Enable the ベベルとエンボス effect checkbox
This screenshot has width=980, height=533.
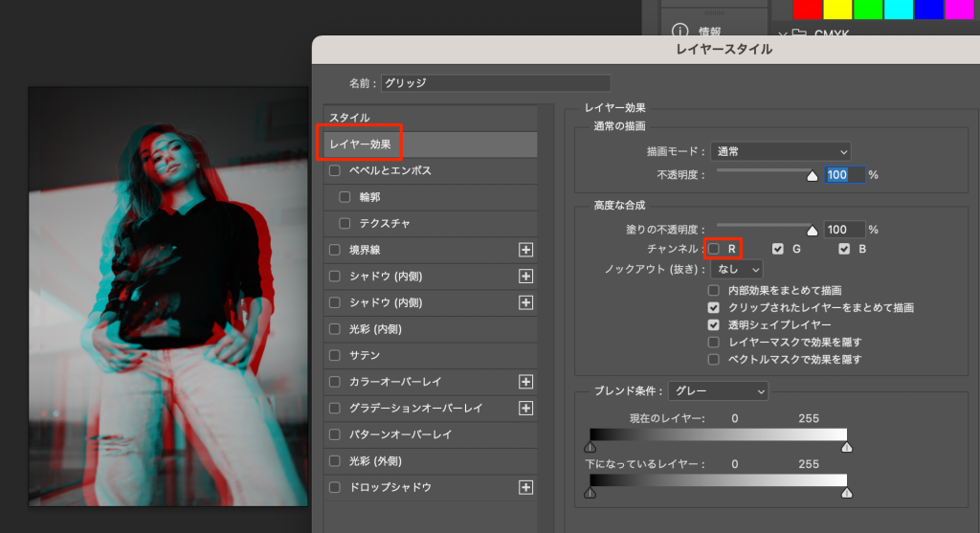(334, 170)
